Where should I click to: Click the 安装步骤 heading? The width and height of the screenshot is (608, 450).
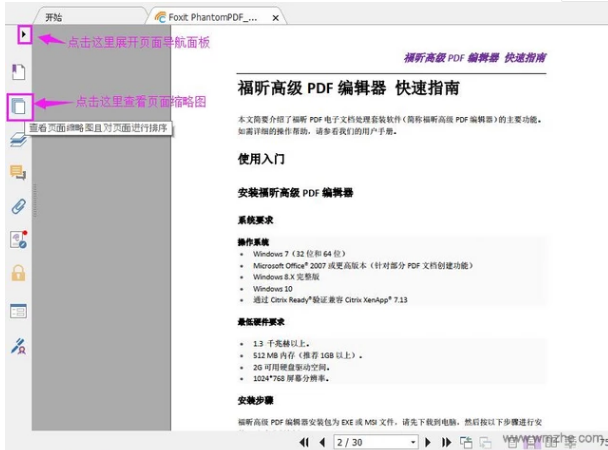click(x=256, y=400)
